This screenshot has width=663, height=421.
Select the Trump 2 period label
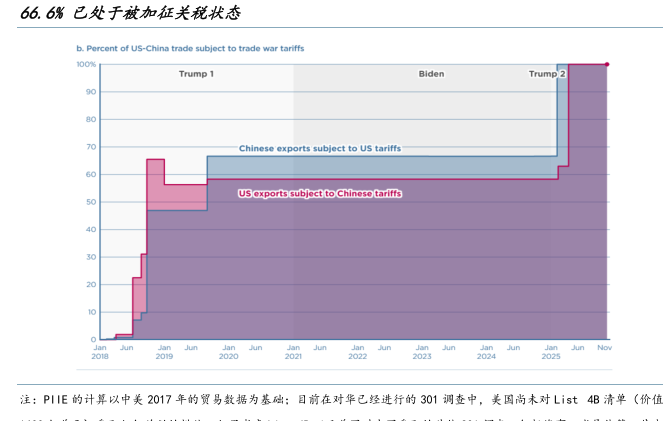tap(547, 74)
